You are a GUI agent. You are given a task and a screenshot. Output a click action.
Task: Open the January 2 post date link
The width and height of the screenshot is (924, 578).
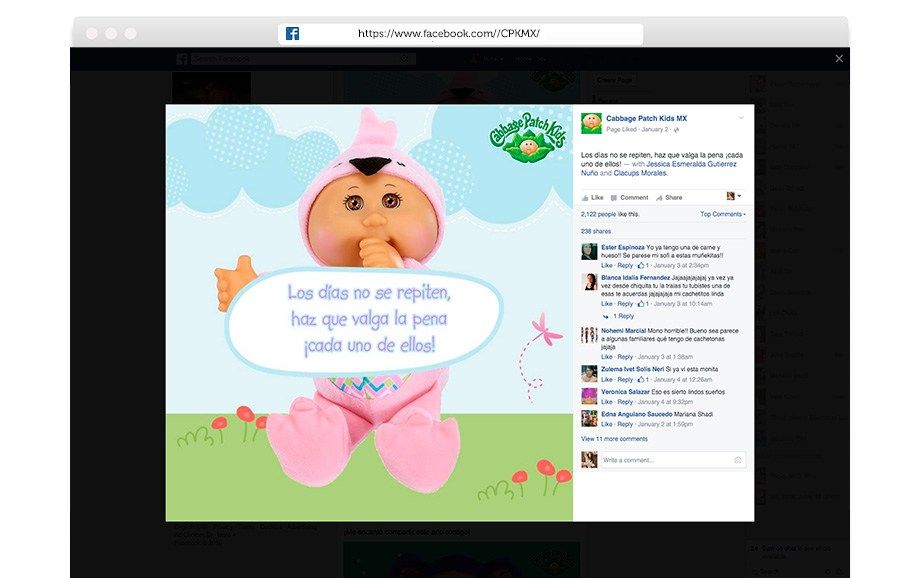[655, 130]
